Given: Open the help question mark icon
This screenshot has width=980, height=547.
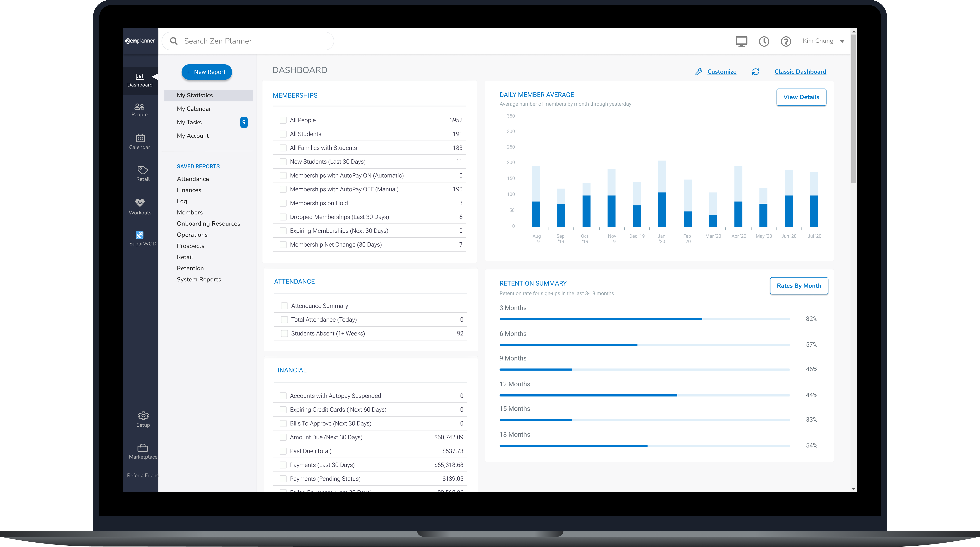Looking at the screenshot, I should point(786,41).
